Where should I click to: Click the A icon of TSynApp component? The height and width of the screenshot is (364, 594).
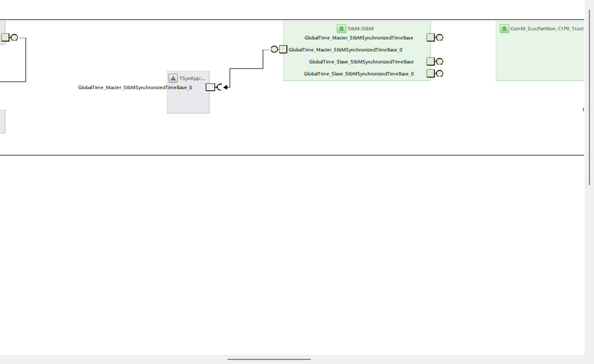click(x=173, y=78)
